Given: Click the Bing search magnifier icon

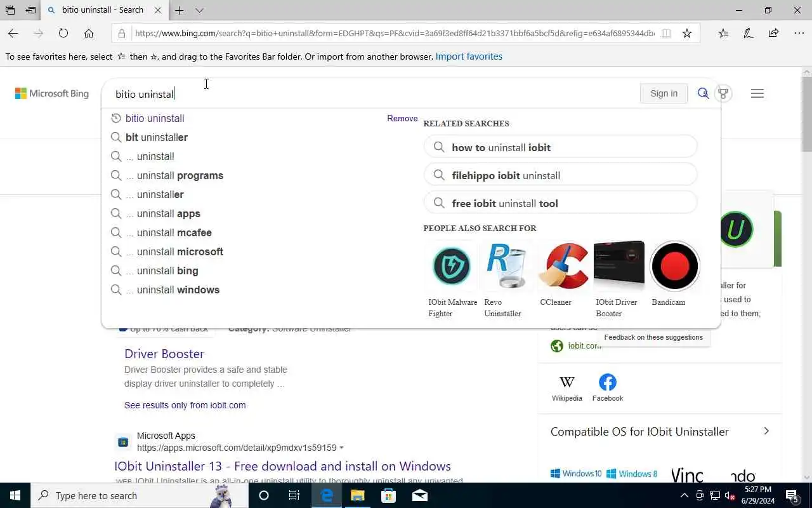Looking at the screenshot, I should tap(703, 93).
